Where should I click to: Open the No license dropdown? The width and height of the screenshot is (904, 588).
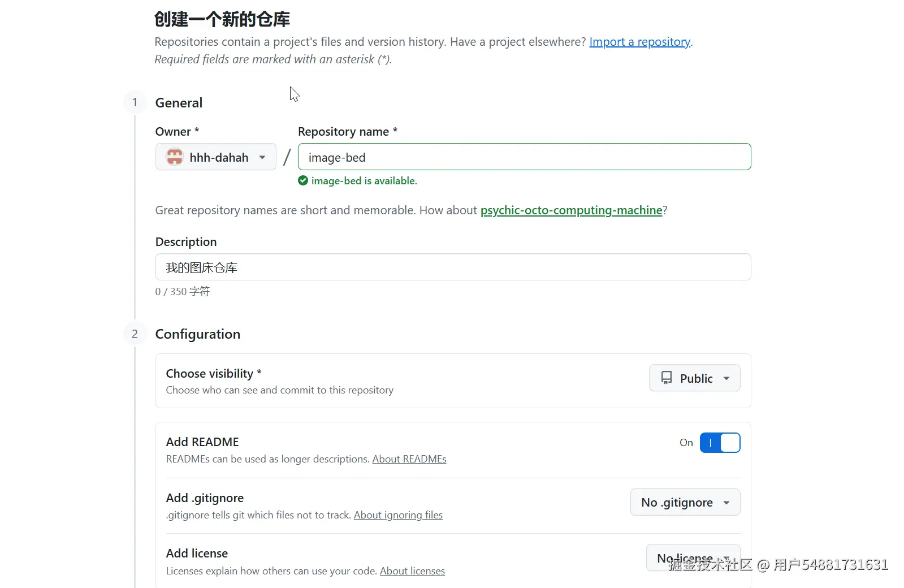pyautogui.click(x=693, y=557)
